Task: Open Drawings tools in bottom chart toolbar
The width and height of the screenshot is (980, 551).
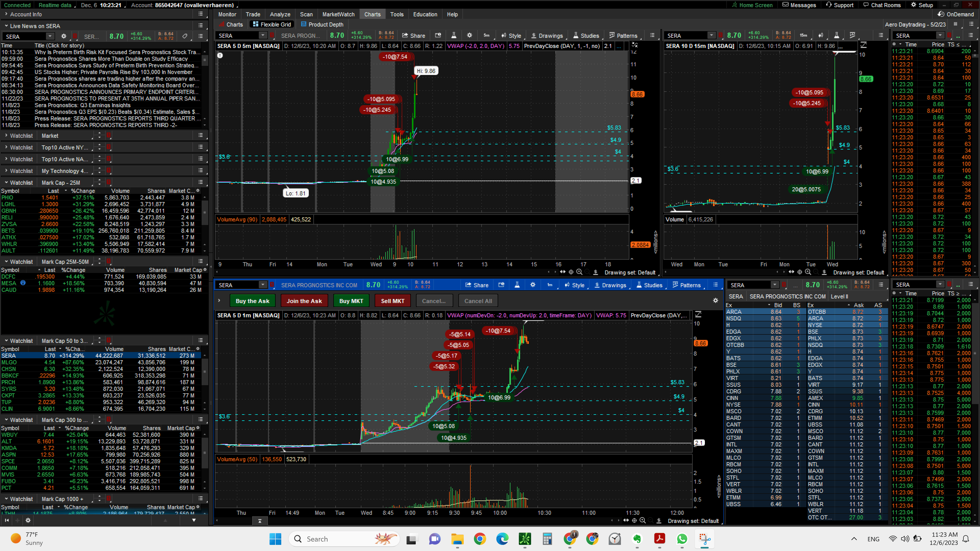Action: tap(610, 285)
